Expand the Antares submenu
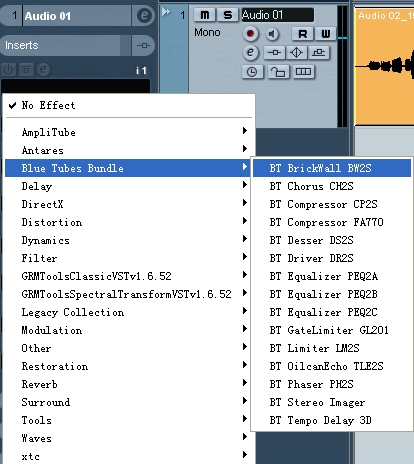 [129, 150]
